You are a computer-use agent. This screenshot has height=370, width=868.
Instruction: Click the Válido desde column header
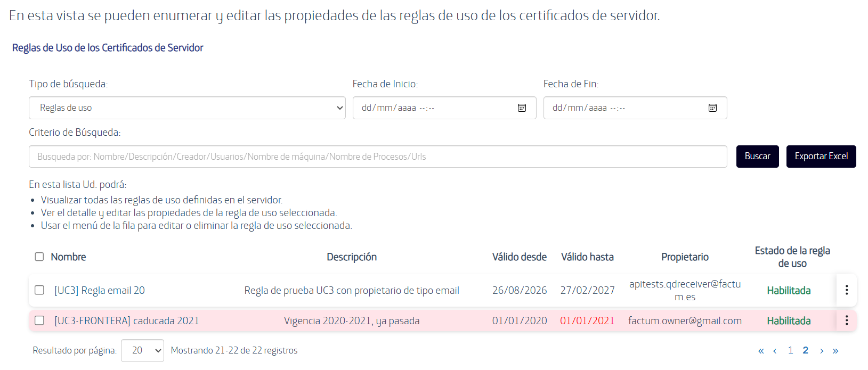pos(520,257)
